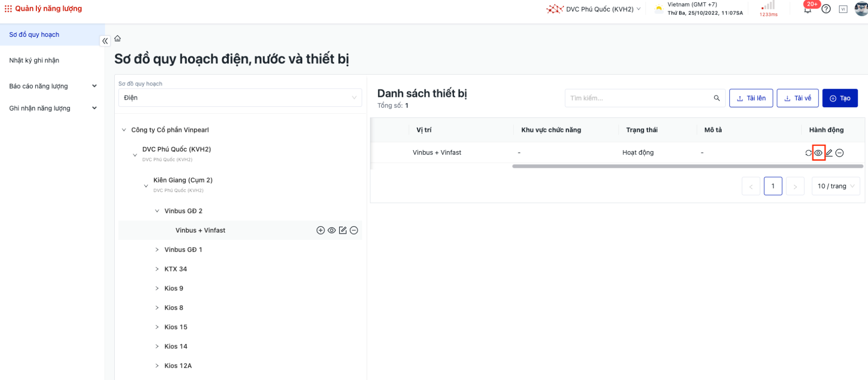
Task: Click add icon on Vinbus + Vinfast node
Action: [320, 230]
